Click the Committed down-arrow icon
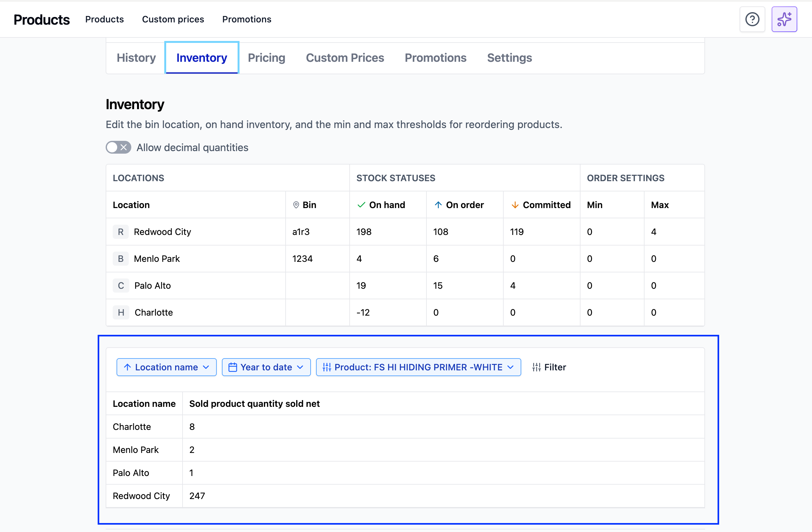 coord(515,205)
